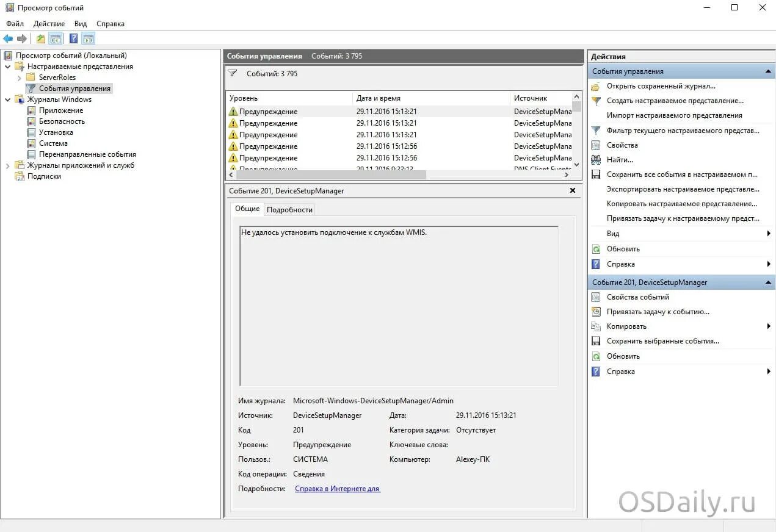Image resolution: width=776 pixels, height=532 pixels.
Task: Click the Back arrow toolbar icon
Action: [x=8, y=39]
